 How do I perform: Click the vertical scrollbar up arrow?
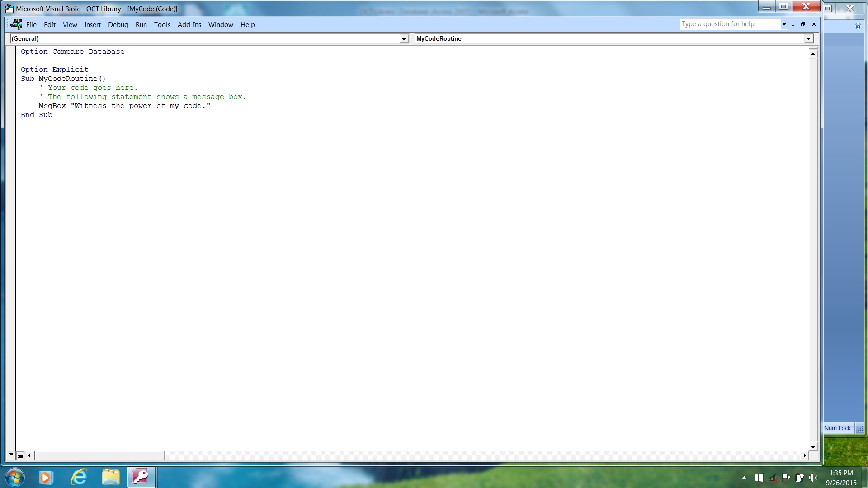[813, 54]
